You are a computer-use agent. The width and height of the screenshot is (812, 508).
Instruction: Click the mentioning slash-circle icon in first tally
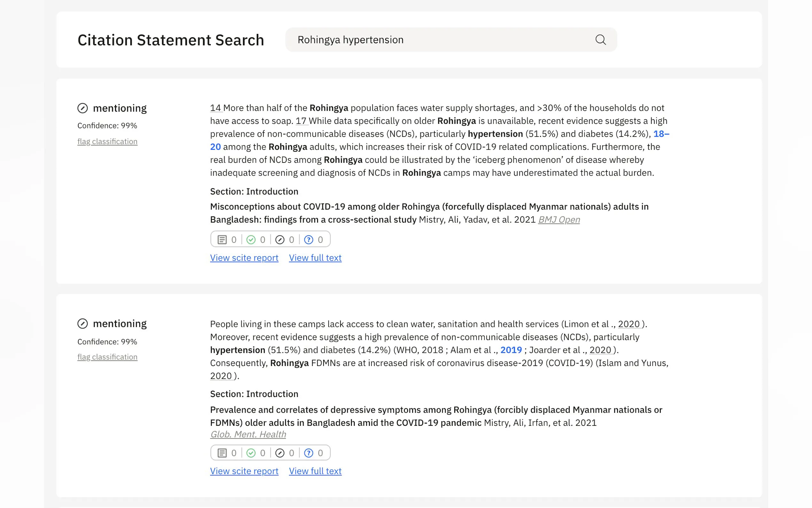[x=280, y=240]
